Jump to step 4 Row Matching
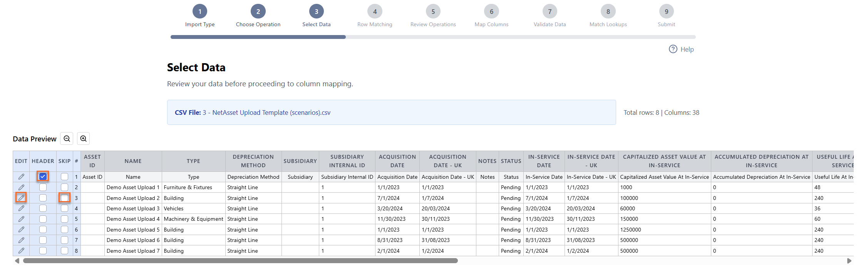This screenshot has height=272, width=868. click(x=375, y=12)
